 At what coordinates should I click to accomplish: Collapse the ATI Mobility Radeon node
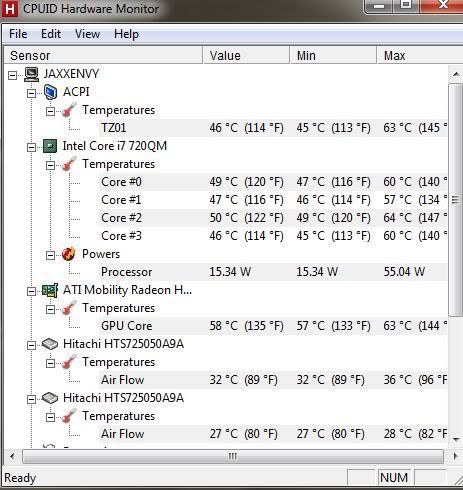coord(31,292)
